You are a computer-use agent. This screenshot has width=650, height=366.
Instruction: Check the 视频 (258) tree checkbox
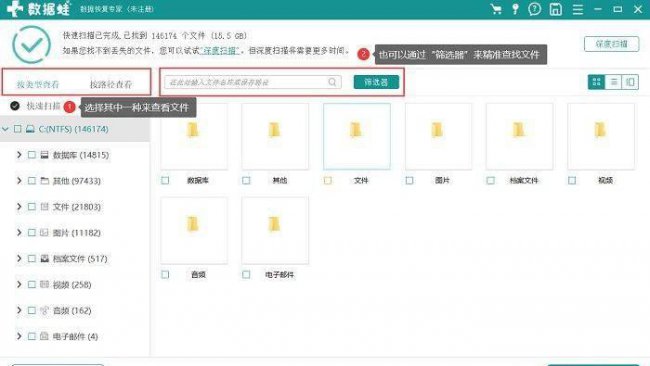(x=32, y=284)
